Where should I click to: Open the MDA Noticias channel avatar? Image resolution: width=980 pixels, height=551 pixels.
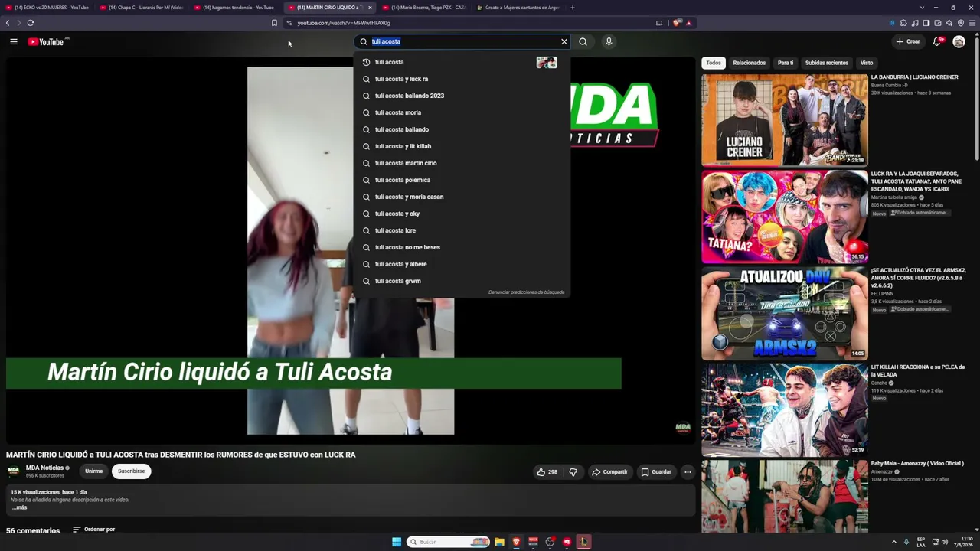[14, 471]
